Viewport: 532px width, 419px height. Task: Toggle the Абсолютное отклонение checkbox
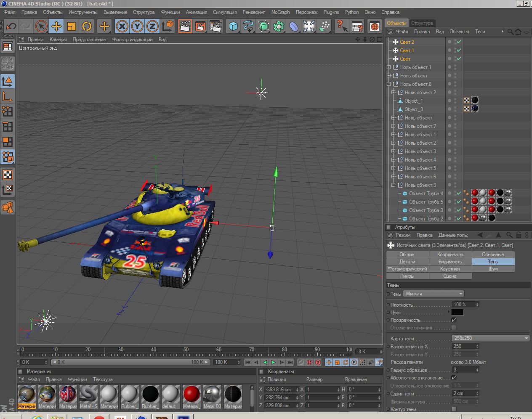click(454, 378)
